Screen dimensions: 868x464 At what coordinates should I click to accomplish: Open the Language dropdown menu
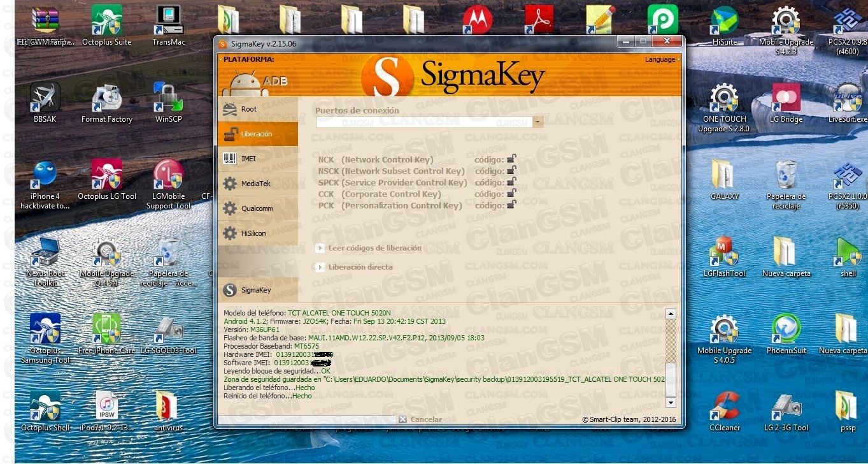pos(662,59)
